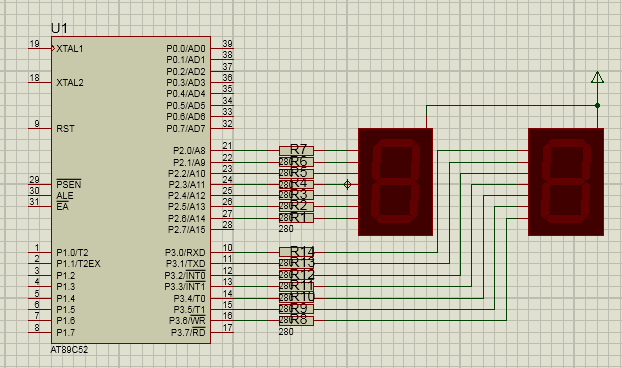Click the P3.6/WR pin label
622x368 pixels.
(x=187, y=320)
